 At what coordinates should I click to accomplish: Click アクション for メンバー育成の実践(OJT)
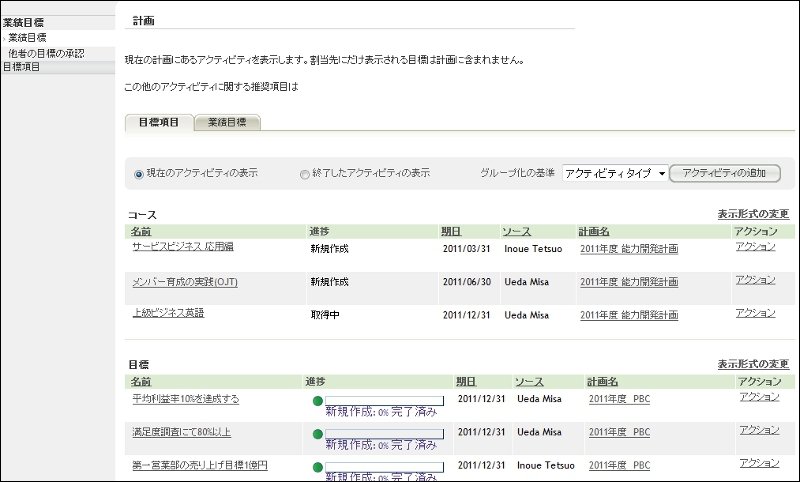pos(755,280)
